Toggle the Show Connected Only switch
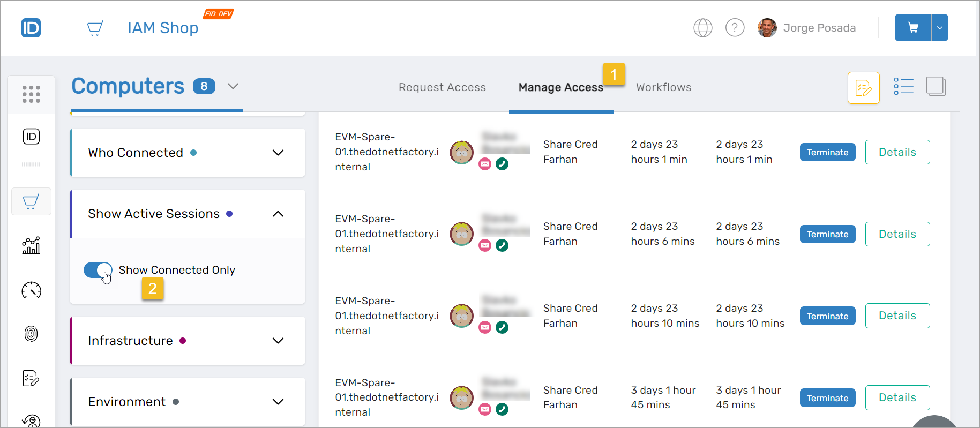The width and height of the screenshot is (980, 428). pyautogui.click(x=98, y=270)
